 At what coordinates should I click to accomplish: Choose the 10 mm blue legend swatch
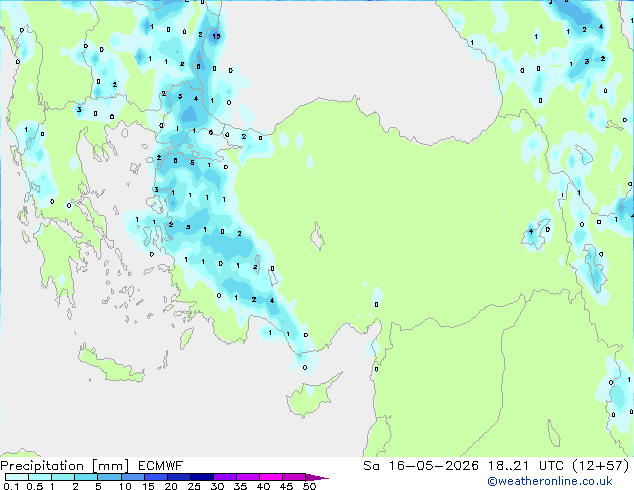133,477
